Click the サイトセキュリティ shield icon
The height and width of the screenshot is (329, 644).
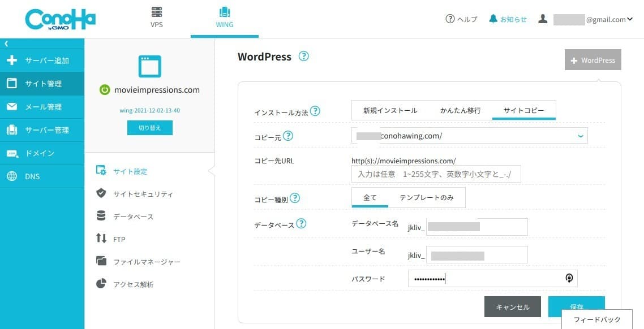pos(101,193)
